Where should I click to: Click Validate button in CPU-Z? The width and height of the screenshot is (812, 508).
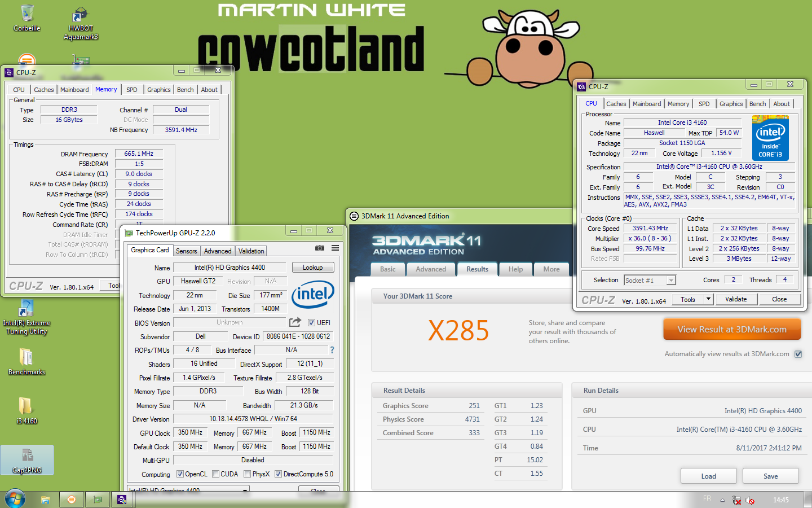click(736, 299)
